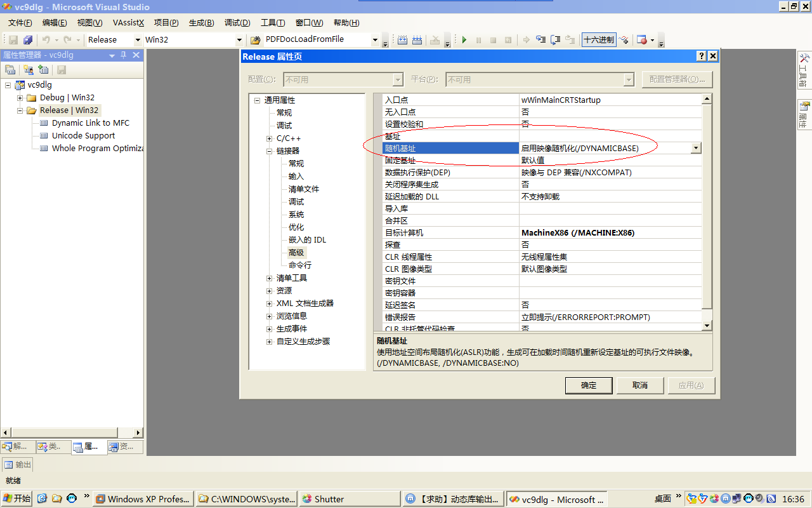This screenshot has width=812, height=508.
Task: Click the pin icon of 属性管理器 panel
Action: click(x=124, y=55)
